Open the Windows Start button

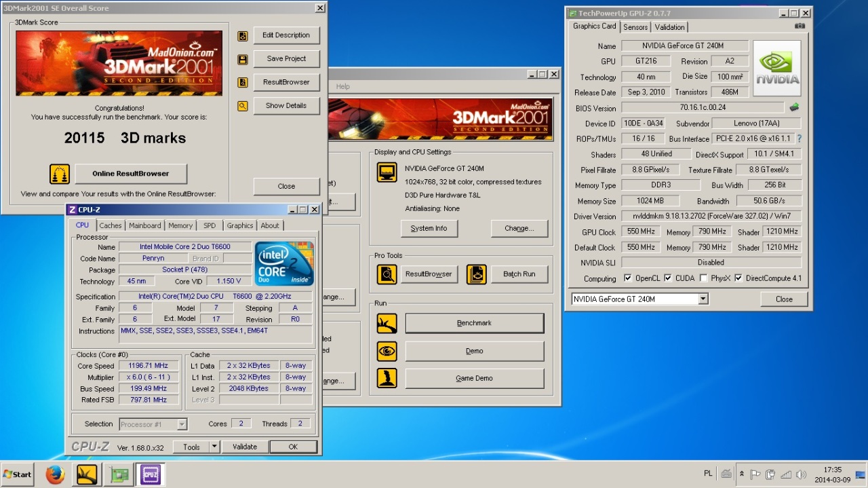pos(18,474)
